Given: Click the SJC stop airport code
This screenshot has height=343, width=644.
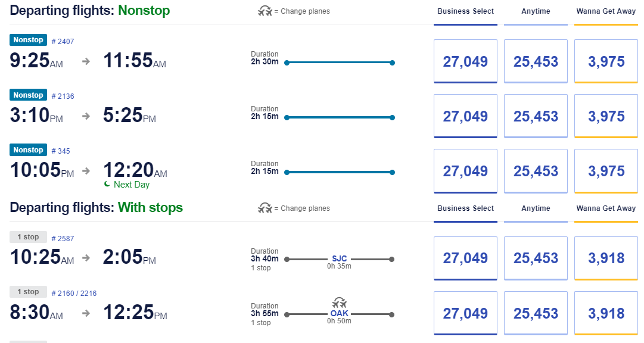Looking at the screenshot, I should click(x=339, y=258).
